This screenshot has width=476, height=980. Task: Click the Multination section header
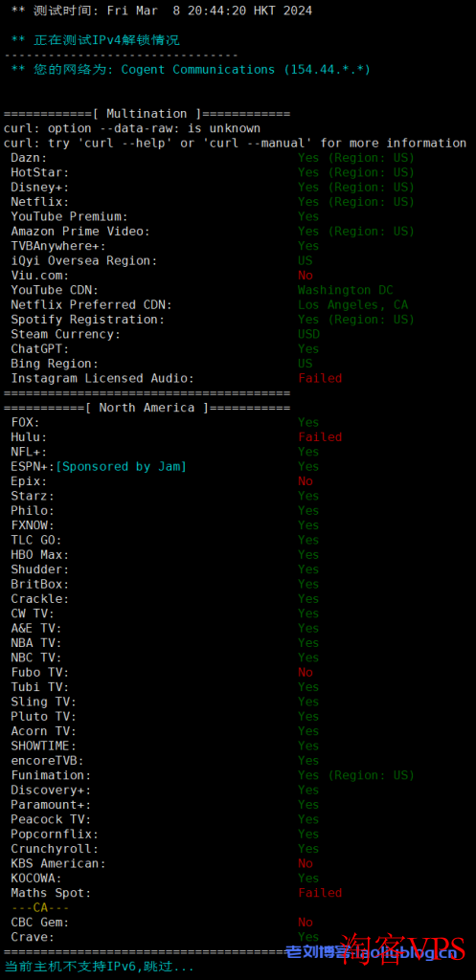(147, 114)
